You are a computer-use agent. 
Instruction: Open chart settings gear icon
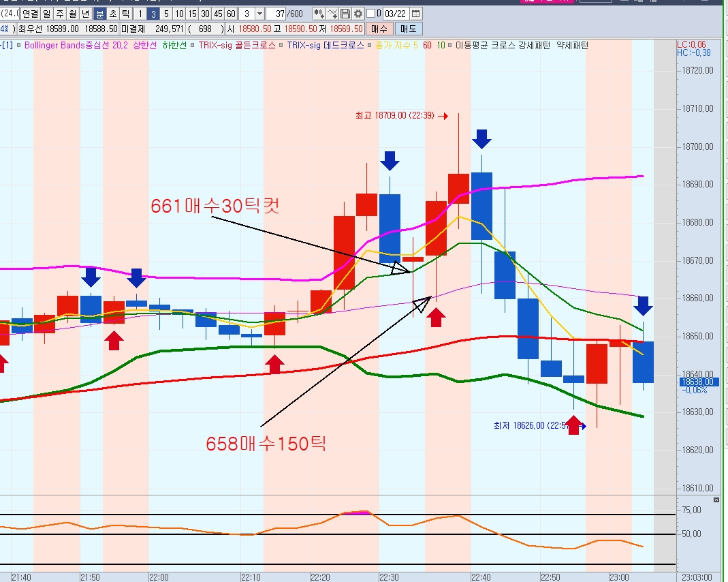point(358,14)
